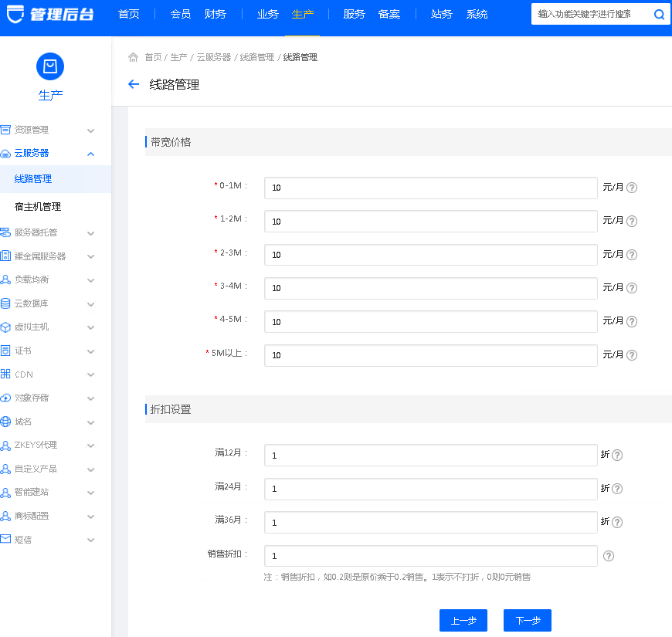Click the search magnifier icon
This screenshot has height=637, width=672.
click(659, 15)
